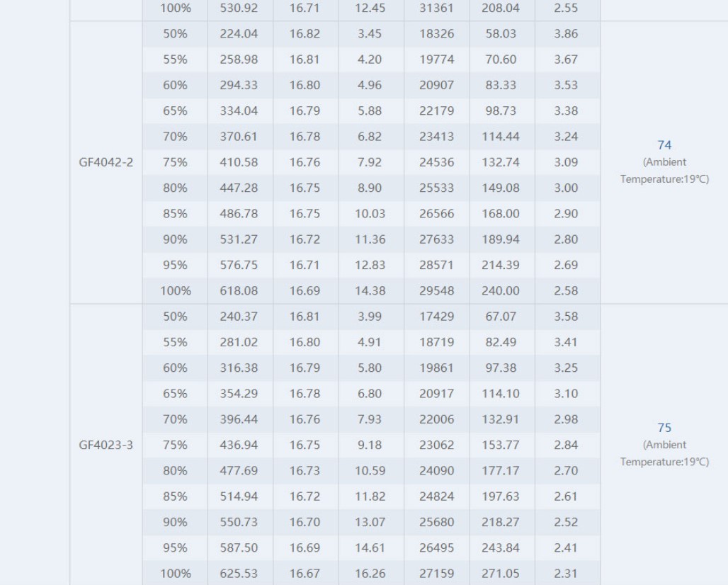Viewport: 728px width, 585px height.
Task: Click the GF4023-3 propeller label
Action: coord(106,445)
